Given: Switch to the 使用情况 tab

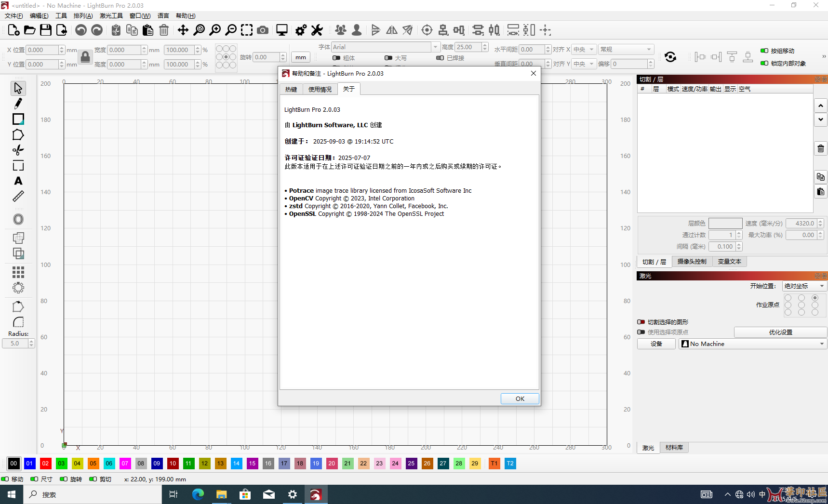Looking at the screenshot, I should pos(320,89).
